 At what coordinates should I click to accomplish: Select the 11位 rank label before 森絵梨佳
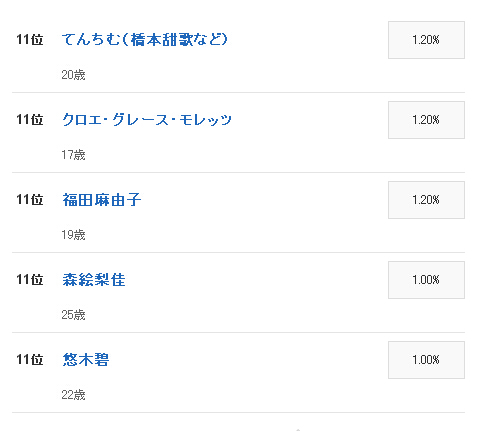tap(30, 280)
